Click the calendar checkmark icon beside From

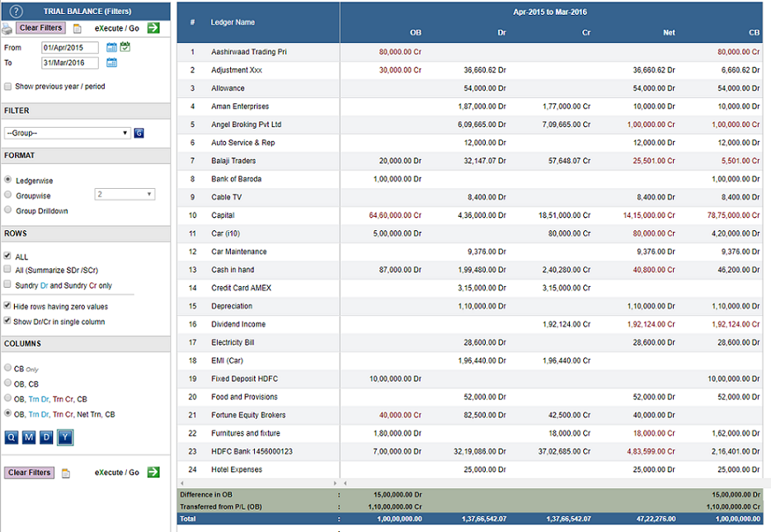pos(125,47)
